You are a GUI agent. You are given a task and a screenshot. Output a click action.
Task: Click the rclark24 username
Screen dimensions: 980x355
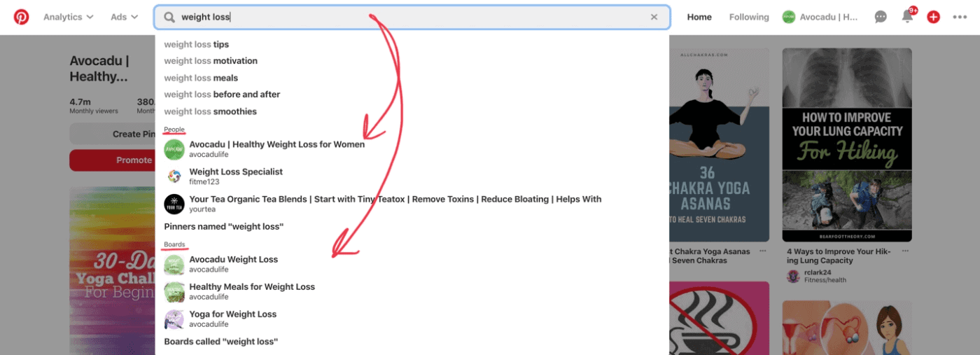pyautogui.click(x=819, y=272)
